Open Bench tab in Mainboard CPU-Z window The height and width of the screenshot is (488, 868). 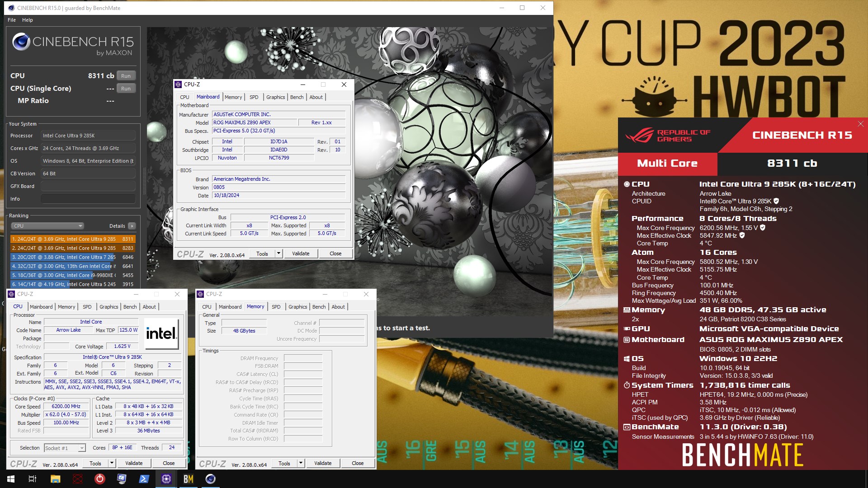coord(297,97)
